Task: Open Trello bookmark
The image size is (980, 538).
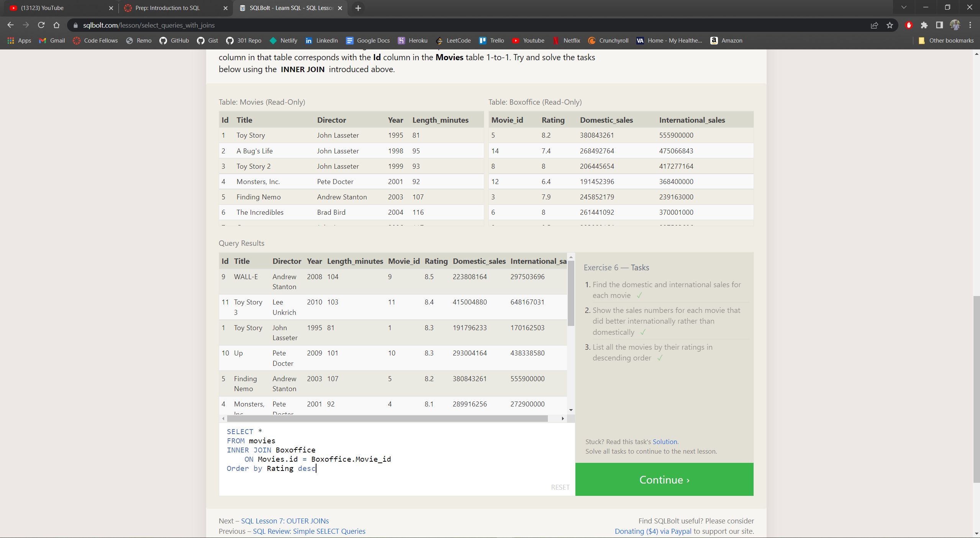Action: tap(492, 41)
